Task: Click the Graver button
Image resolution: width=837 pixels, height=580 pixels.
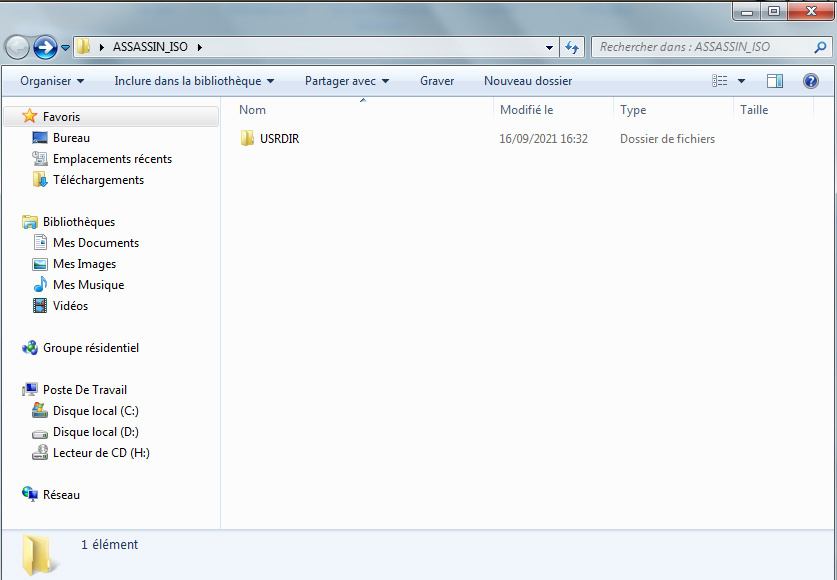Action: (x=437, y=81)
